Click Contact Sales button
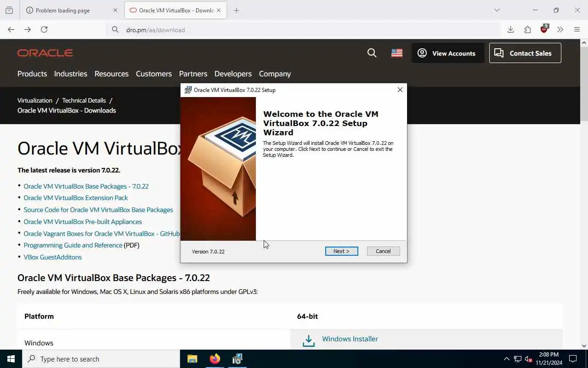The width and height of the screenshot is (588, 368). click(x=525, y=53)
